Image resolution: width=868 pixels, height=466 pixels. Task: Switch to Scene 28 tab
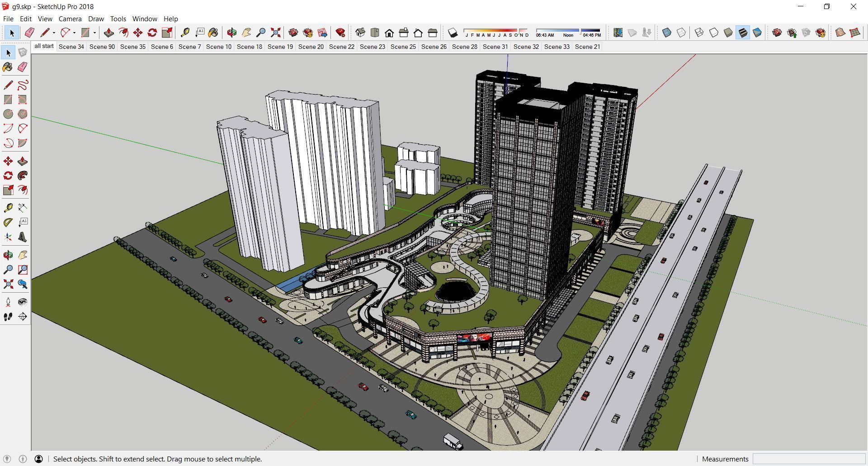tap(465, 47)
